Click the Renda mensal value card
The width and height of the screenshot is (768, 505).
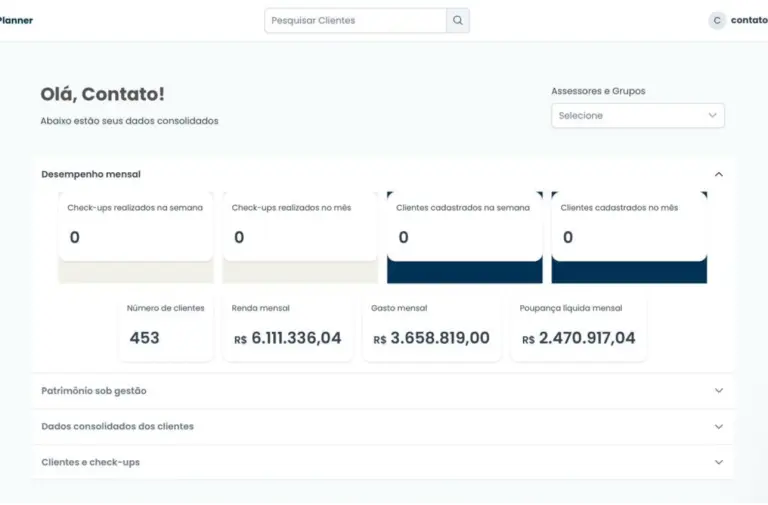[287, 327]
